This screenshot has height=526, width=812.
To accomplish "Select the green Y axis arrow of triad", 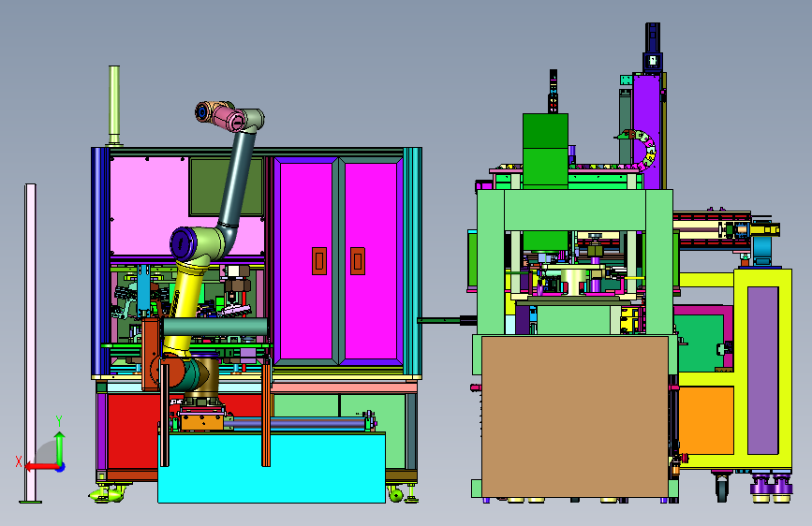I will point(60,446).
